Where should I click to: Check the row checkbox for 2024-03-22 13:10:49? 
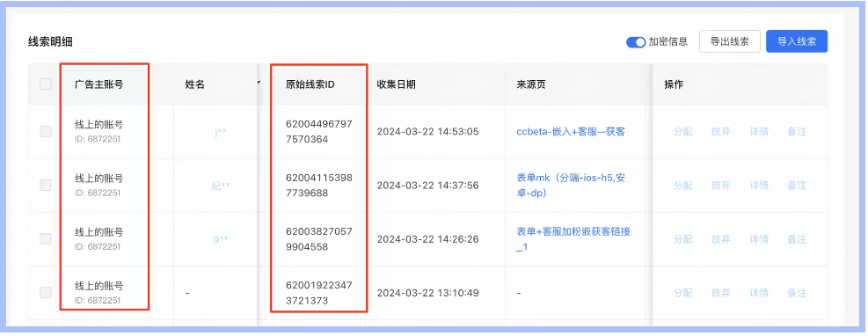coord(46,293)
